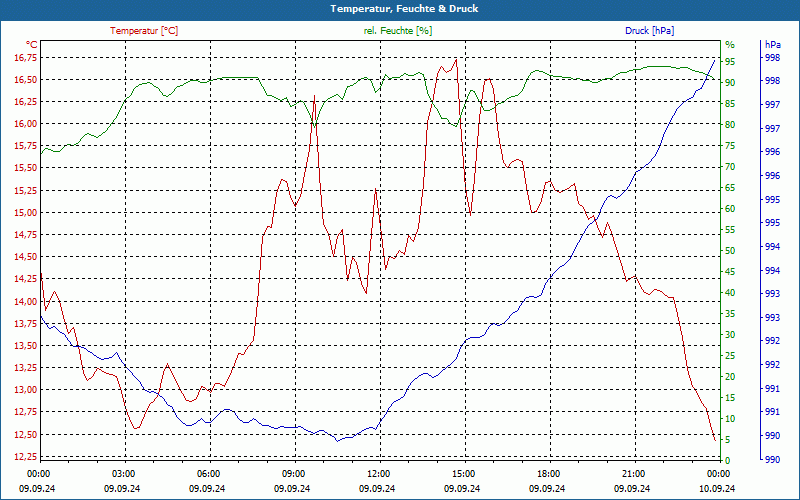This screenshot has width=800, height=500.
Task: Pick temperature axis value '15,75'
Action: pyautogui.click(x=26, y=145)
